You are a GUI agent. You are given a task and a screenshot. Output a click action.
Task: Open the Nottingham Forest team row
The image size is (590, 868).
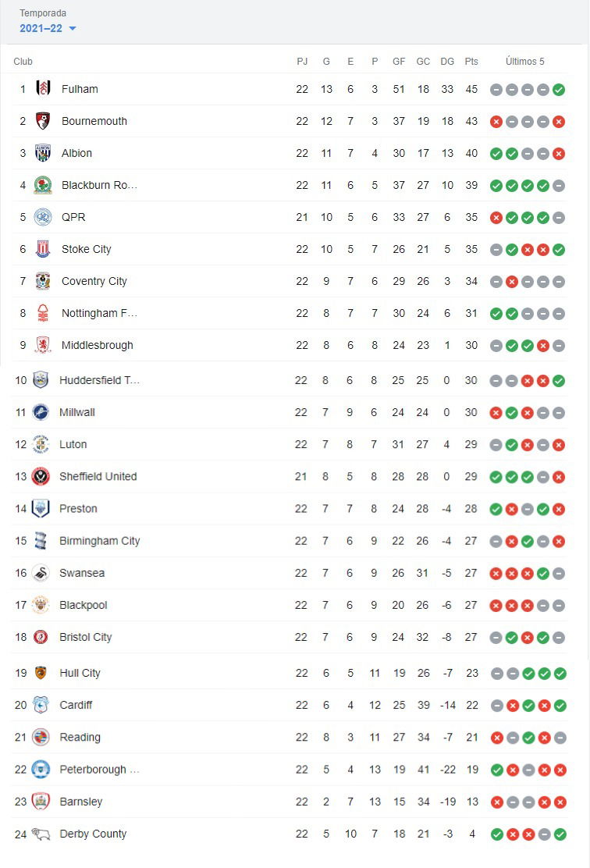click(x=290, y=313)
